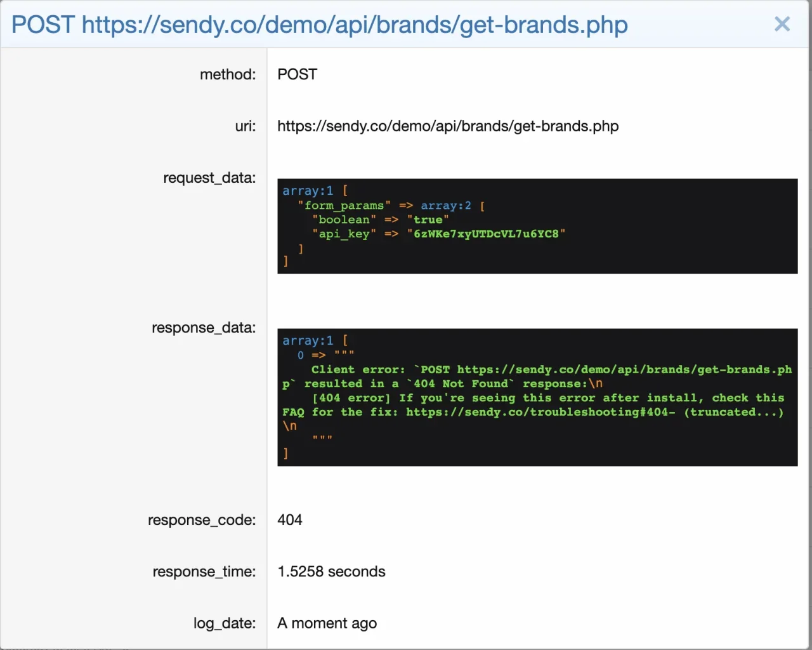Click the 'uri:' label
Image resolution: width=812 pixels, height=650 pixels.
[246, 126]
